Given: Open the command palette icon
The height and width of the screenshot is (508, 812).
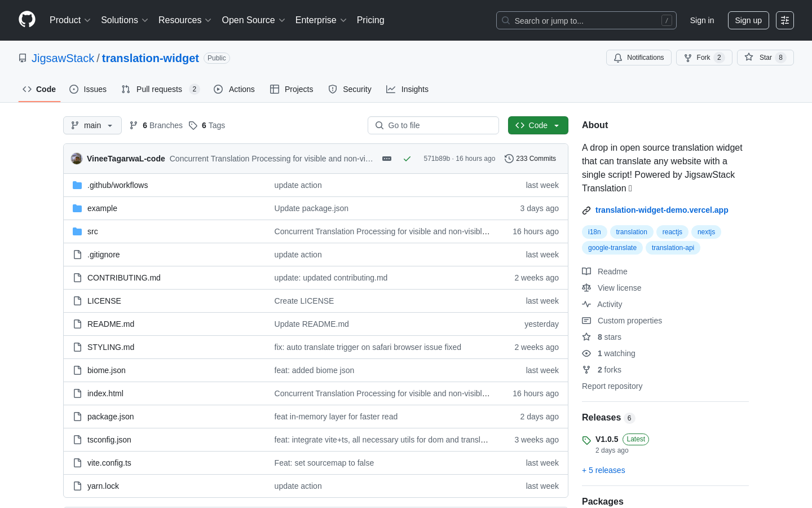Looking at the screenshot, I should tap(785, 20).
